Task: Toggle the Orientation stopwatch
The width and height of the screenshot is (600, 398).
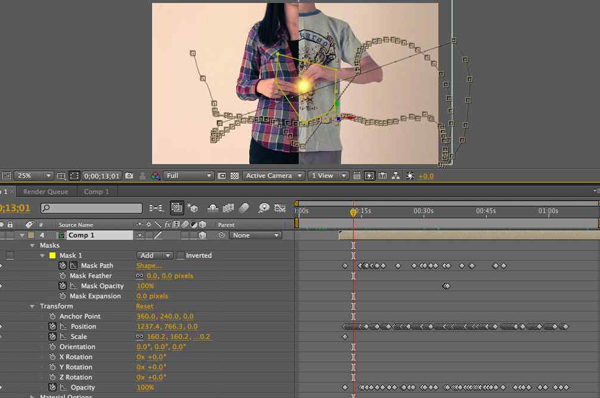Action: [x=52, y=347]
